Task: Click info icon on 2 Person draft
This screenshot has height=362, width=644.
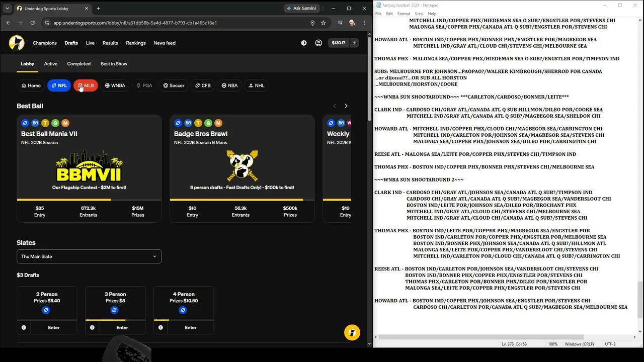Action: pos(24,328)
